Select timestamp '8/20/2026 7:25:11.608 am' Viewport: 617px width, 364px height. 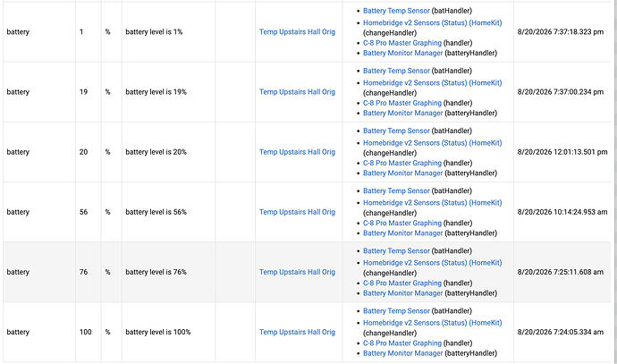tap(561, 272)
